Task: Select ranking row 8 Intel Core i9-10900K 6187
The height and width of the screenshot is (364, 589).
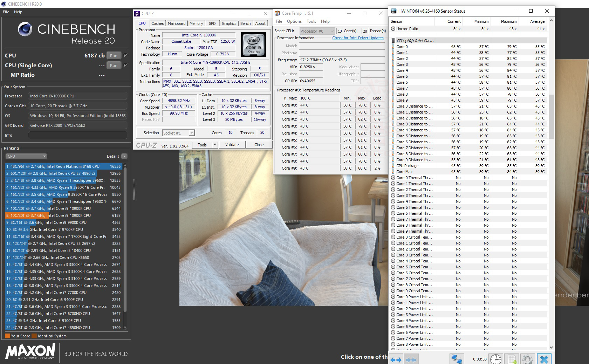Action: click(x=63, y=215)
